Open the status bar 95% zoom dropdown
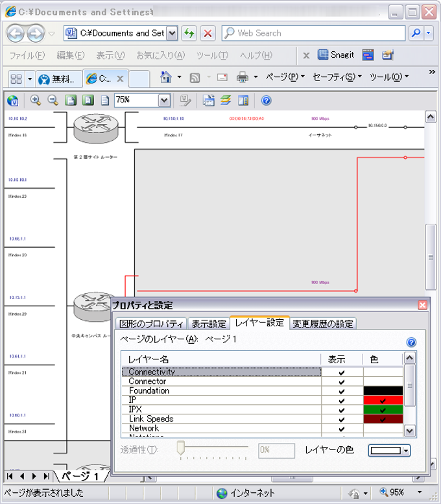Viewport: 441px width, 504px height. pyautogui.click(x=420, y=492)
